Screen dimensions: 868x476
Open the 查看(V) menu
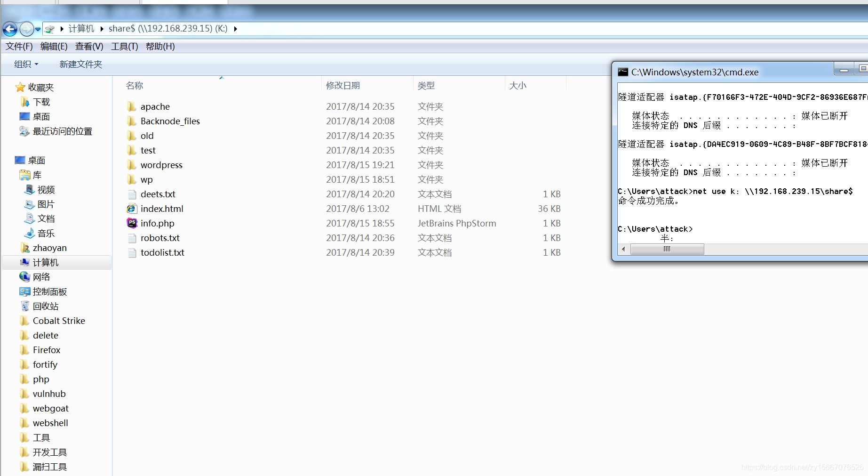89,46
